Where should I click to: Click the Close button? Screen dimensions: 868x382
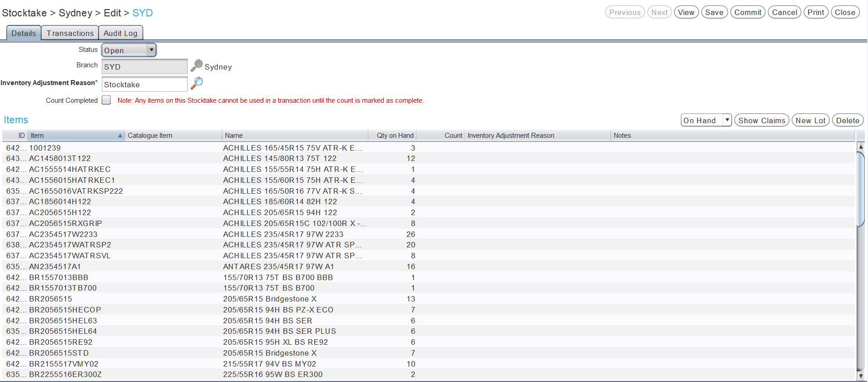[845, 12]
